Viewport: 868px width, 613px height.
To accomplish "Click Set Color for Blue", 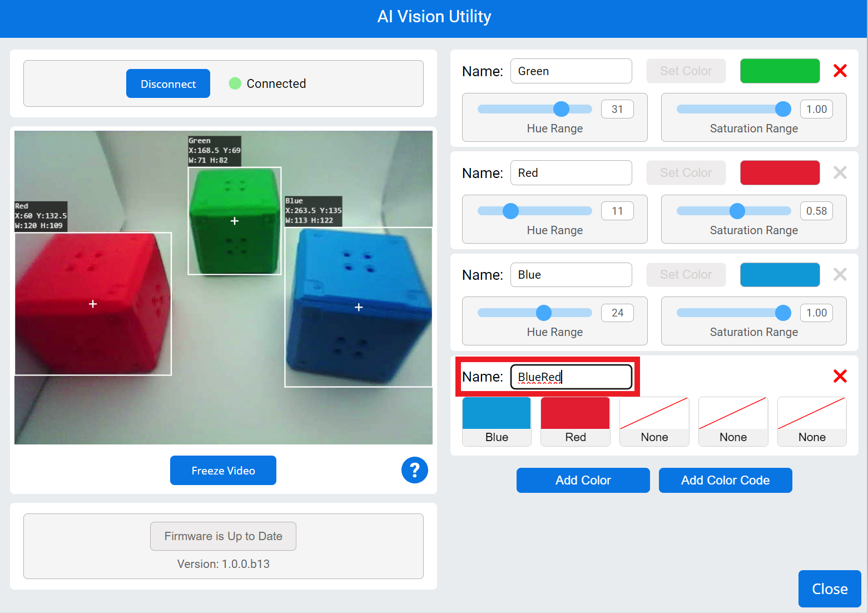I will 686,274.
